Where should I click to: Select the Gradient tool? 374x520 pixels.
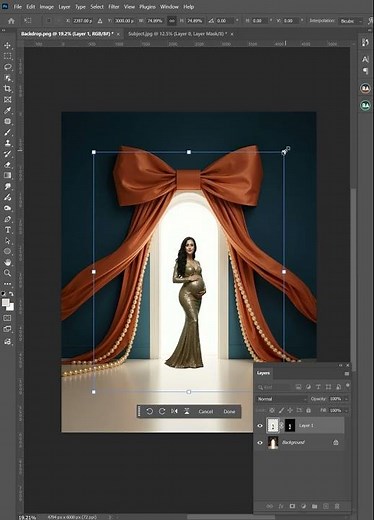(7, 175)
